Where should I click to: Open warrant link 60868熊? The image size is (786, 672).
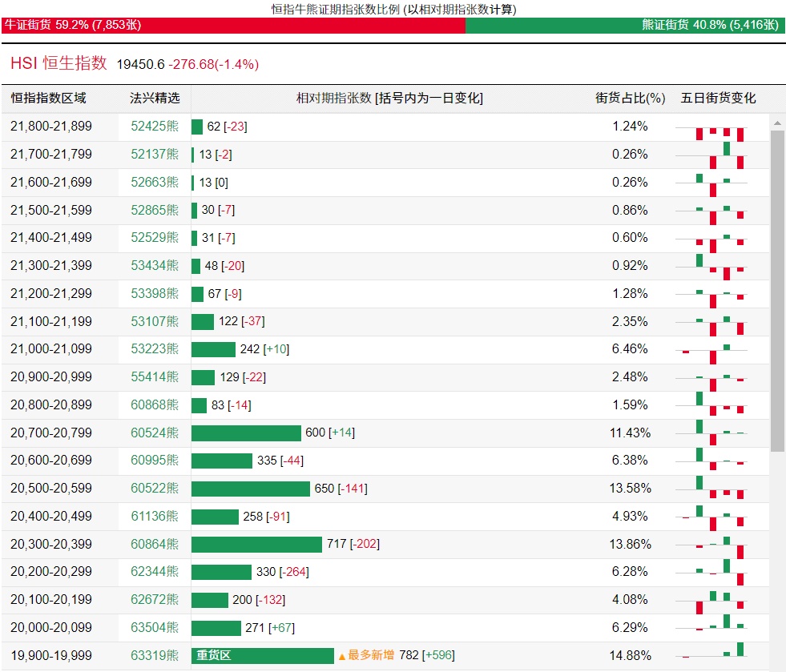coord(155,405)
